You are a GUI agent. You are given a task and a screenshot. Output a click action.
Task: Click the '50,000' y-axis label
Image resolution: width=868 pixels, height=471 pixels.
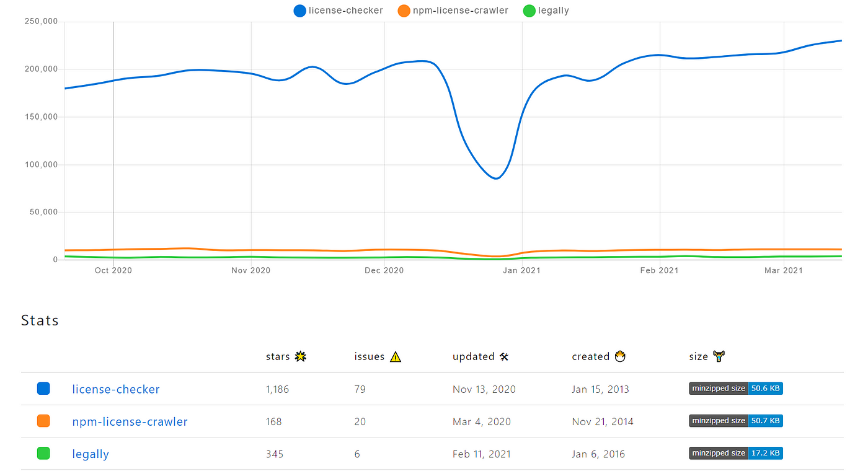tap(44, 212)
